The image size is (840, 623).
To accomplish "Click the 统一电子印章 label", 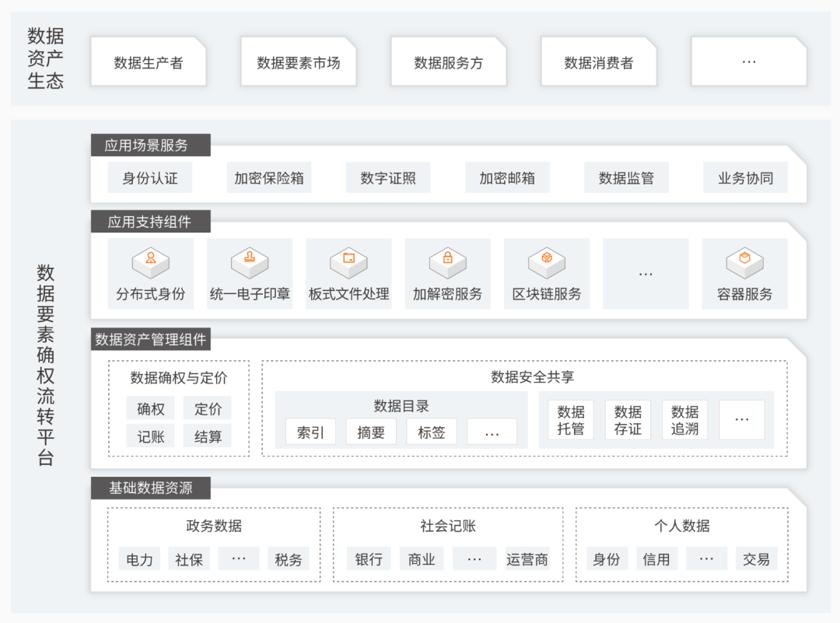I will 250,293.
